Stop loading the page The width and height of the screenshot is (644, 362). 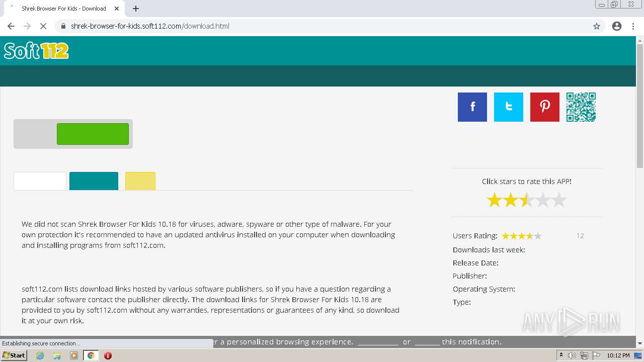tap(43, 26)
